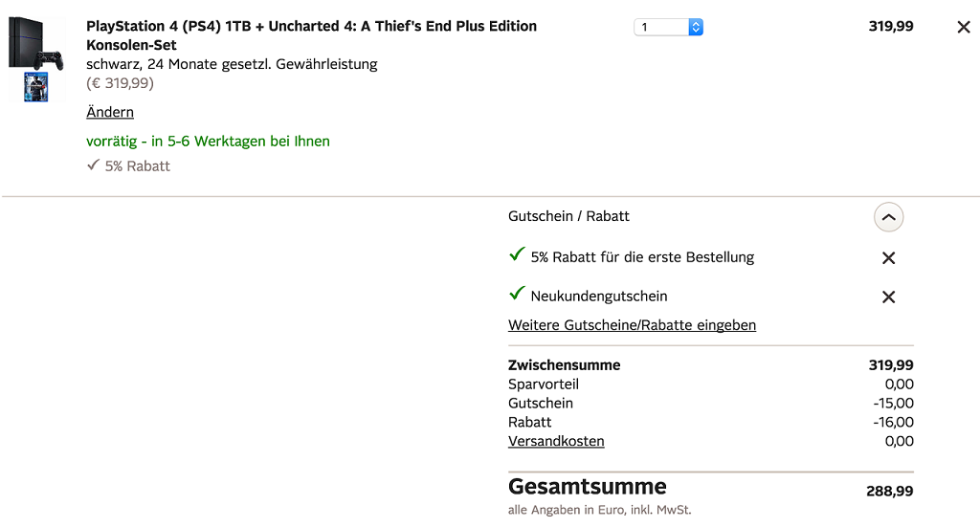Screen dimensions: 980x527
Task: Click gray checkmark next to product's 5% Rabatt
Action: (93, 165)
